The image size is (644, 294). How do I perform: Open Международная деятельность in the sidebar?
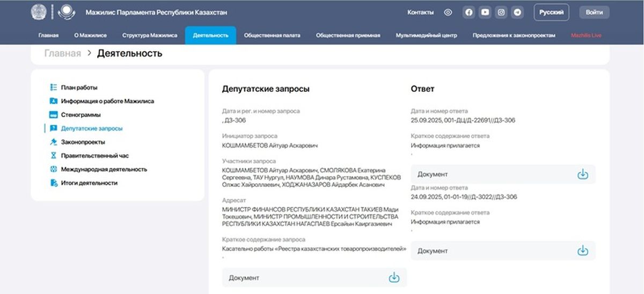coord(104,169)
